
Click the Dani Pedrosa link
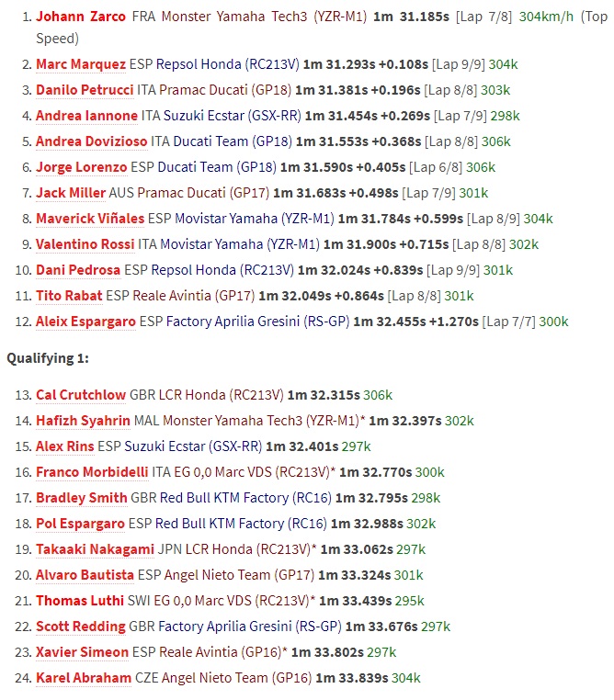pos(78,270)
